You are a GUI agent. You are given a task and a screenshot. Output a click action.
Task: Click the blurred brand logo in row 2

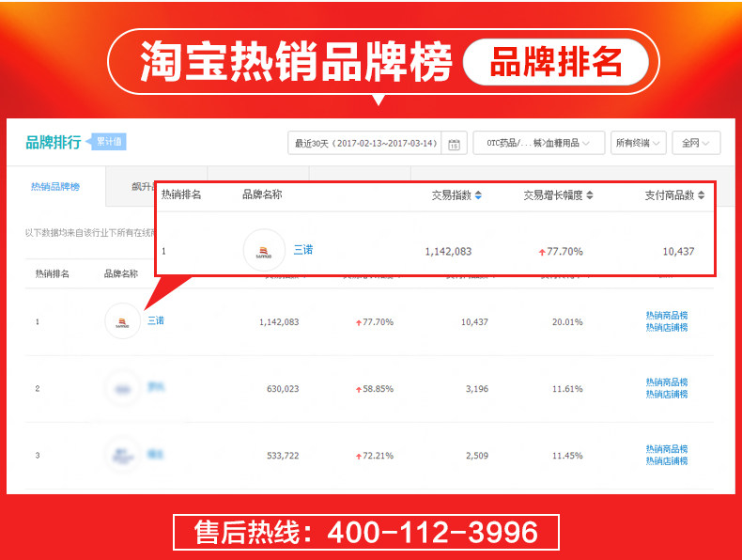coord(122,389)
